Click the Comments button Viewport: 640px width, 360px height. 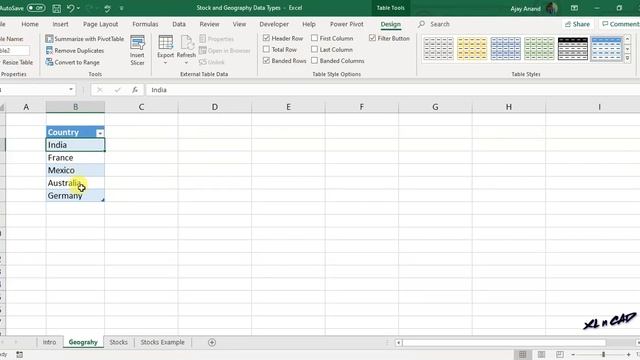click(620, 24)
